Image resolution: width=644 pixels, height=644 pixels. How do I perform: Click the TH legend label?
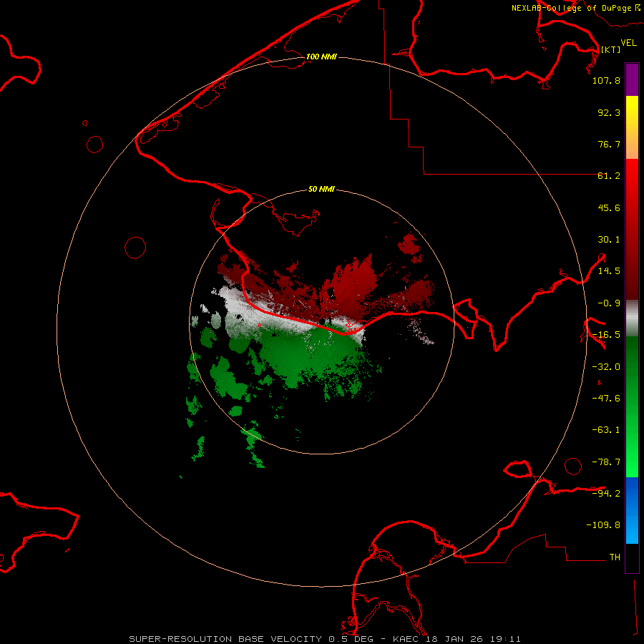click(x=615, y=557)
